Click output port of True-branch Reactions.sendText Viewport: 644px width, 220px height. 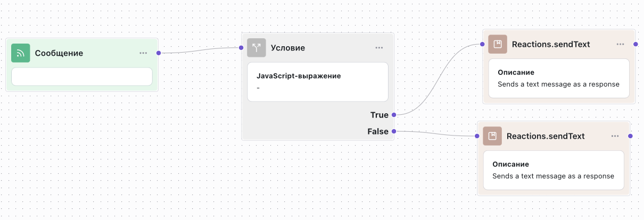pyautogui.click(x=635, y=44)
